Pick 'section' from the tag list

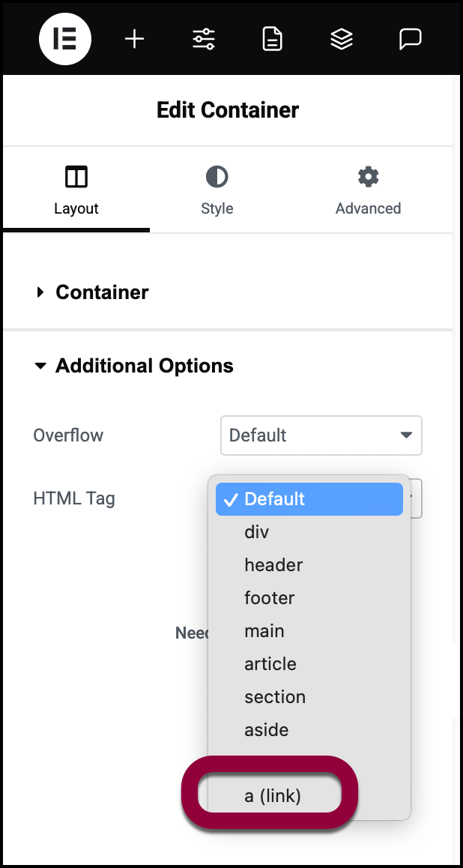coord(275,697)
